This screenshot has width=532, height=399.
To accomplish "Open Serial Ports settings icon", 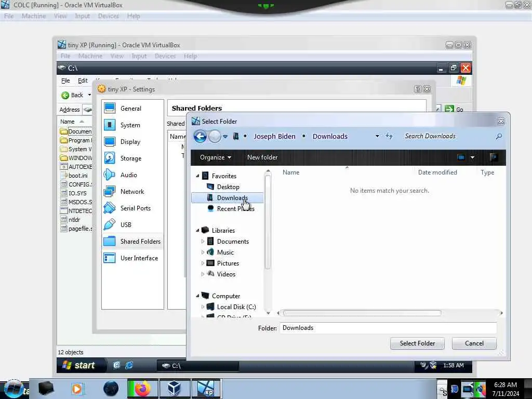I will [x=110, y=208].
